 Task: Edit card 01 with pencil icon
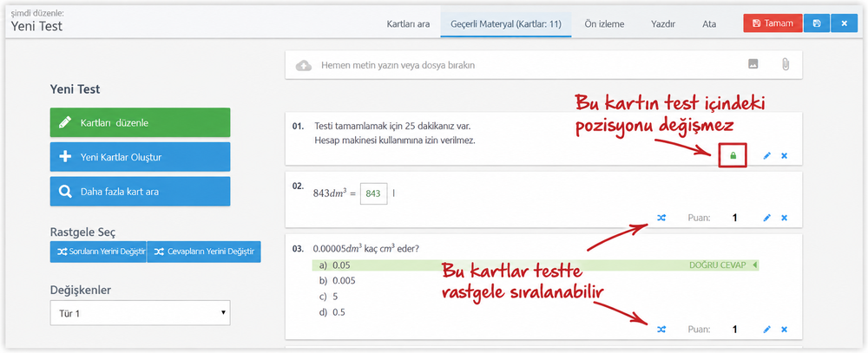[x=766, y=156]
